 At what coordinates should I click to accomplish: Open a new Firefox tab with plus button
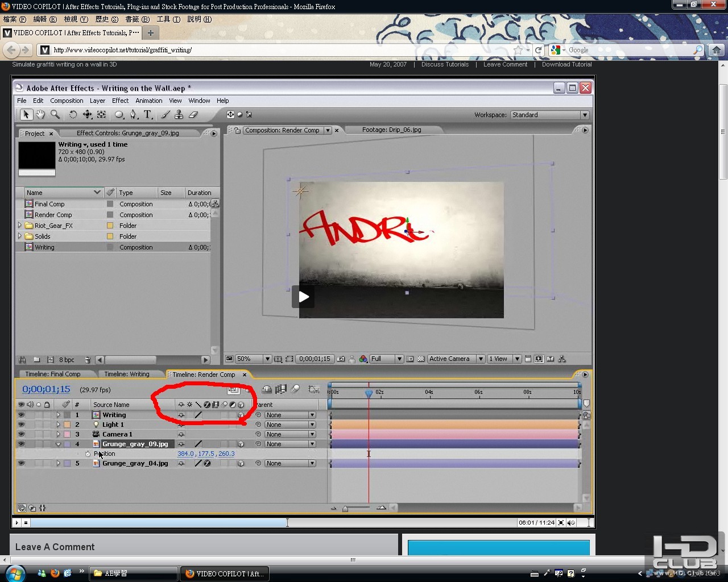[x=151, y=33]
